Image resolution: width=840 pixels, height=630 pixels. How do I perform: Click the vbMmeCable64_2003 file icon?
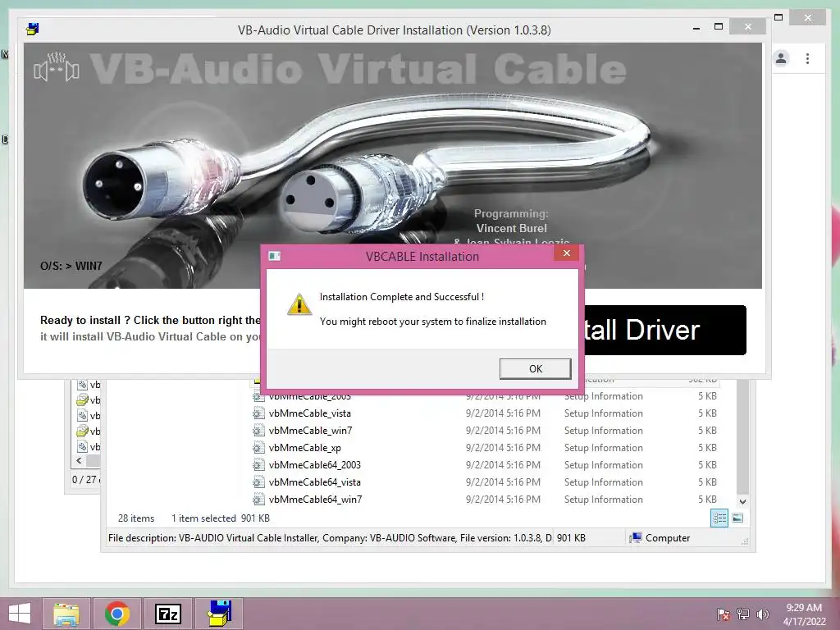point(258,464)
